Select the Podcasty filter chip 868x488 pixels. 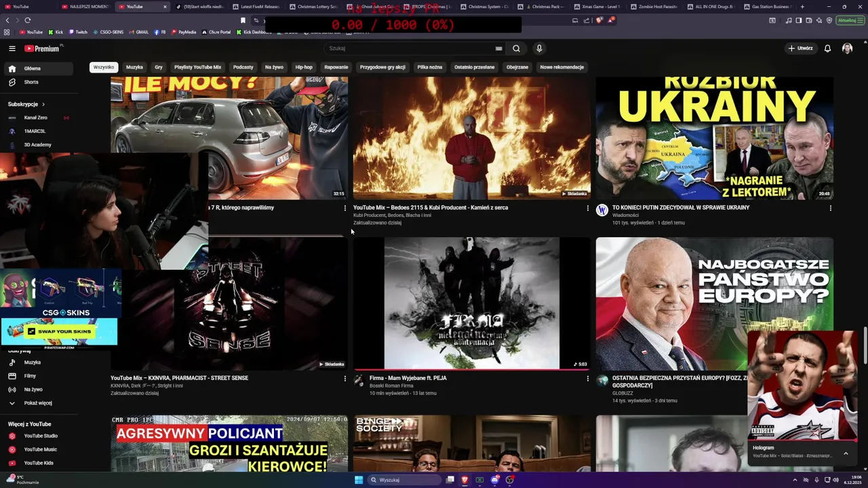[243, 67]
